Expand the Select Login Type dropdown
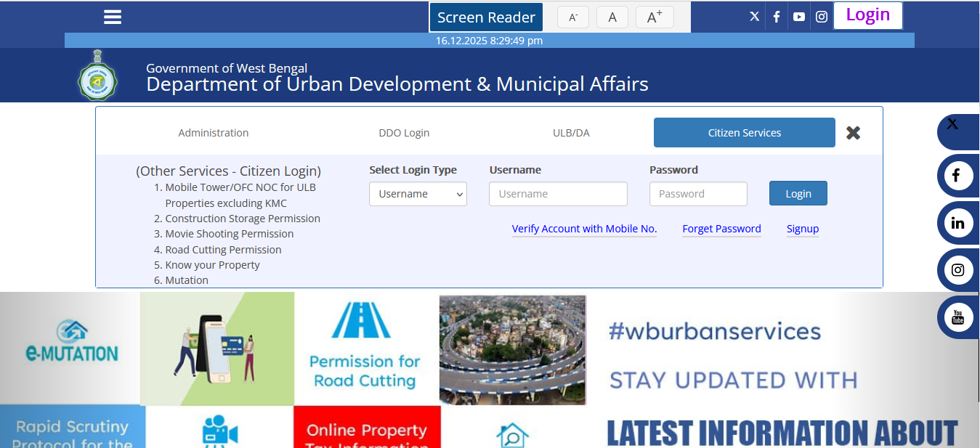 pos(418,194)
